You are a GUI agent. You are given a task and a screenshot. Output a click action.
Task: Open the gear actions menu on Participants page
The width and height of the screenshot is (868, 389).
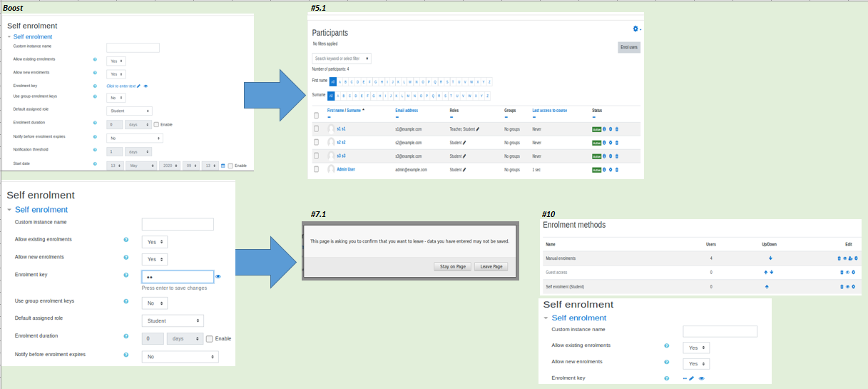click(x=637, y=29)
